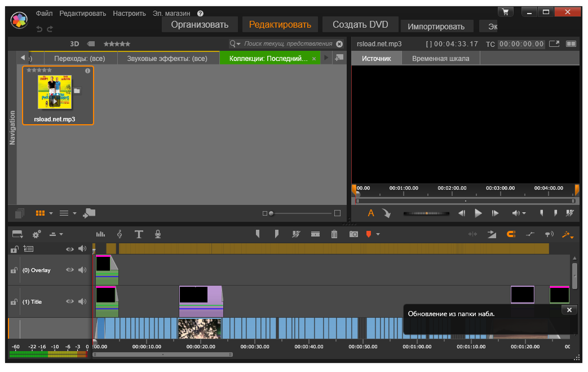Open the Файл menu
Viewport: 588px width, 372px height.
pyautogui.click(x=44, y=13)
